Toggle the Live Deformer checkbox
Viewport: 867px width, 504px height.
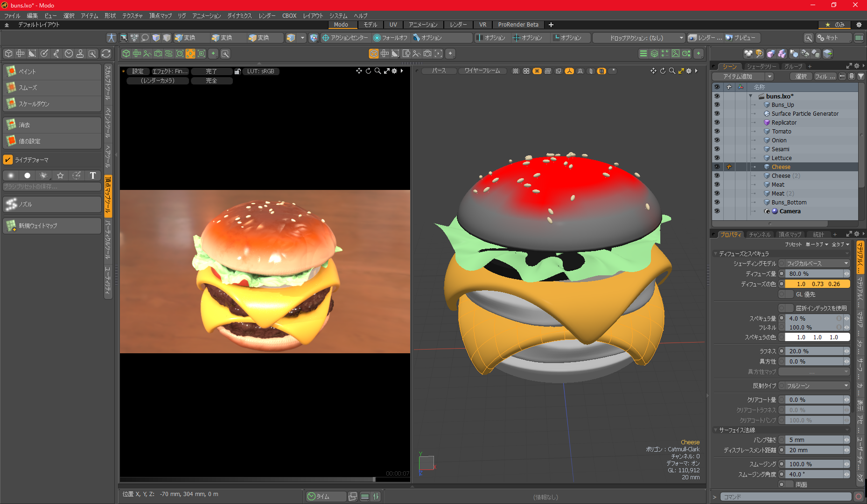tap(8, 160)
